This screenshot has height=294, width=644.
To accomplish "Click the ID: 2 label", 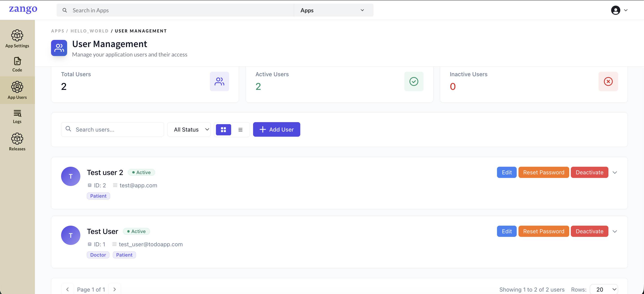I will (x=100, y=185).
